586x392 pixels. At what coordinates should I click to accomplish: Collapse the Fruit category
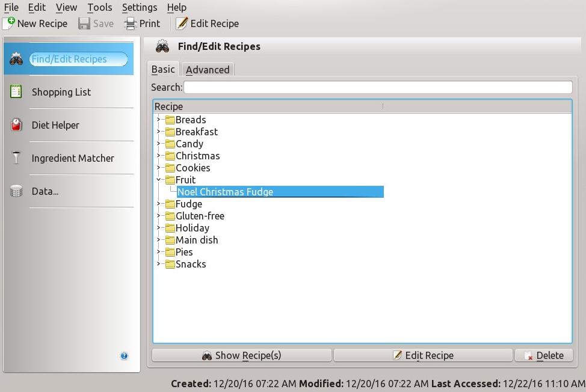(158, 180)
